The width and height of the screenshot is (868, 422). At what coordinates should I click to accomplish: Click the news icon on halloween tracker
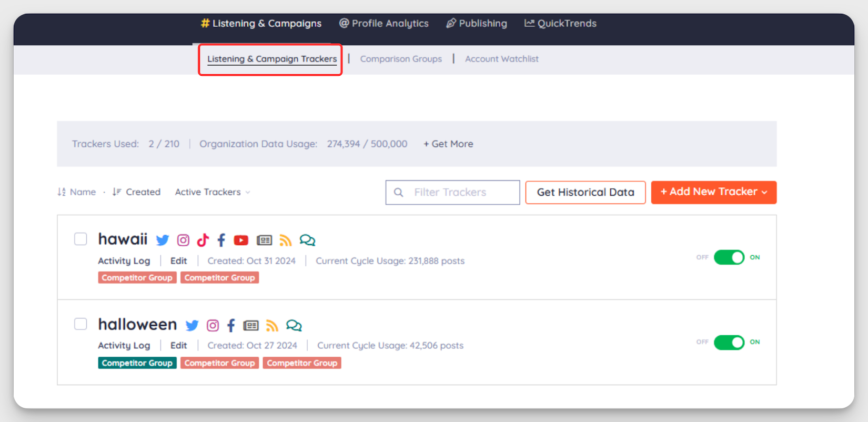coord(251,326)
